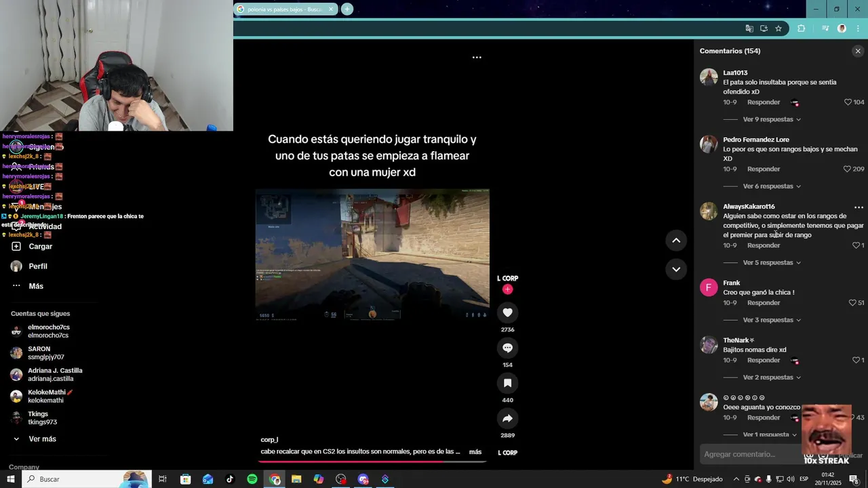Open Chrome three-dot menu

[858, 28]
